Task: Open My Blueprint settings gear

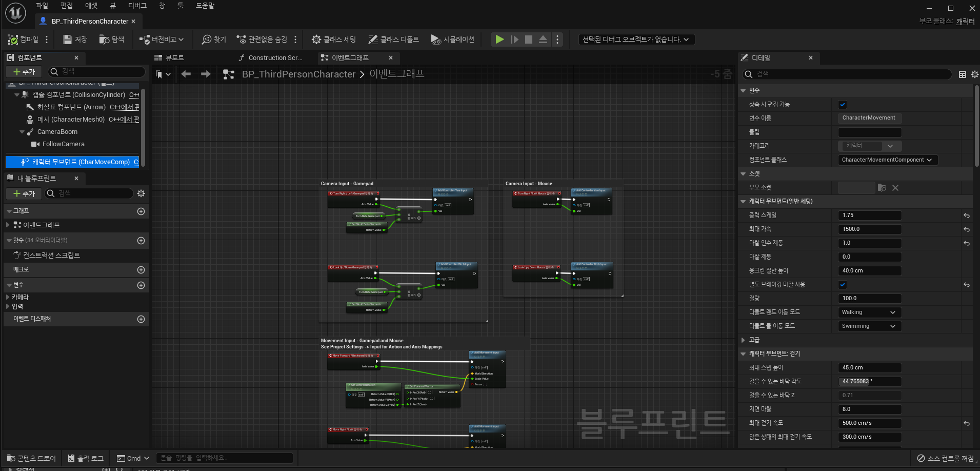Action: pyautogui.click(x=141, y=193)
